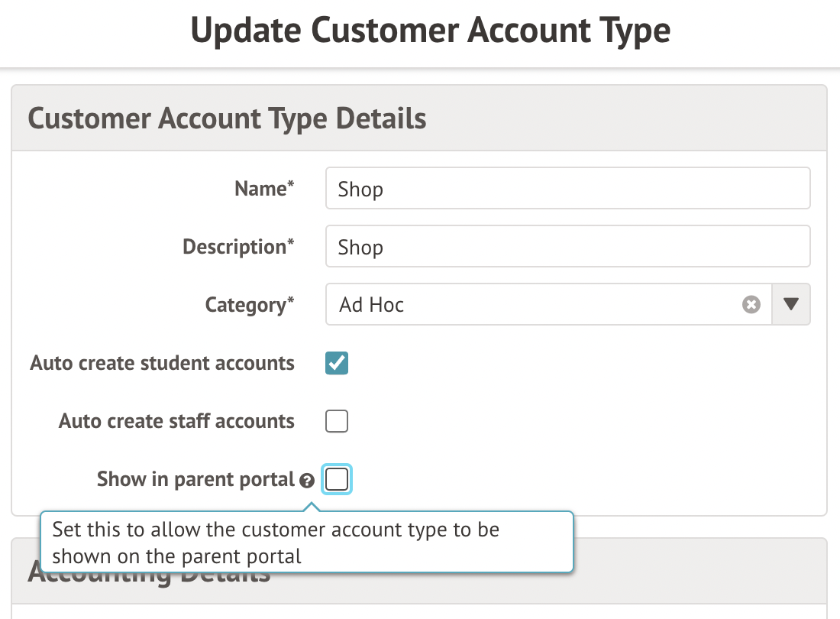The height and width of the screenshot is (619, 840).
Task: Focus the Name text field
Action: [567, 189]
